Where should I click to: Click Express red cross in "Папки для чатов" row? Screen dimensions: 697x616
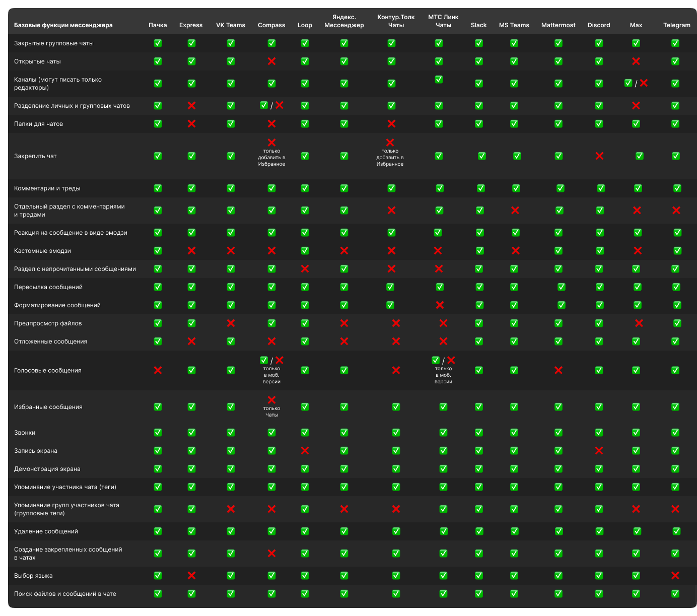(191, 124)
